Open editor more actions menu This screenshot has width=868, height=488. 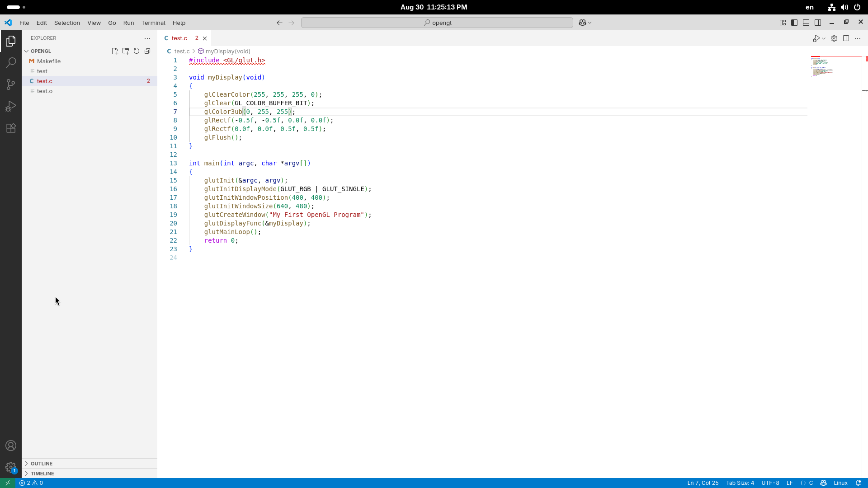pos(858,38)
